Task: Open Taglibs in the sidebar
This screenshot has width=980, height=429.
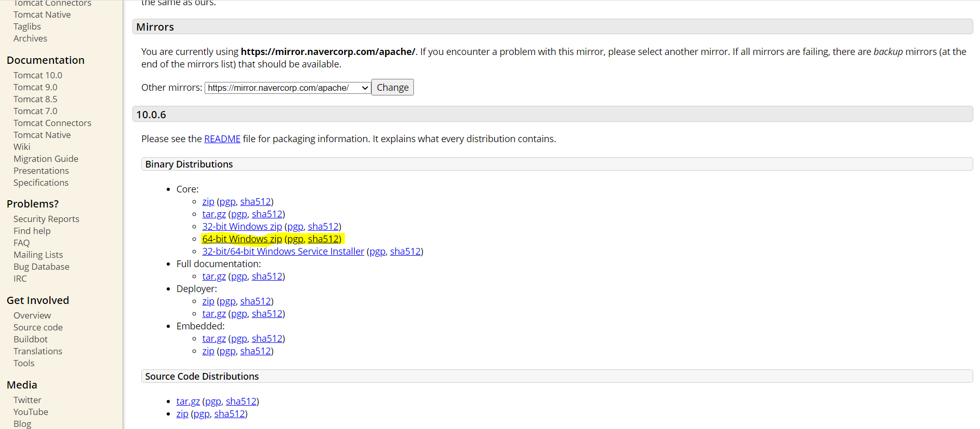Action: [x=27, y=26]
